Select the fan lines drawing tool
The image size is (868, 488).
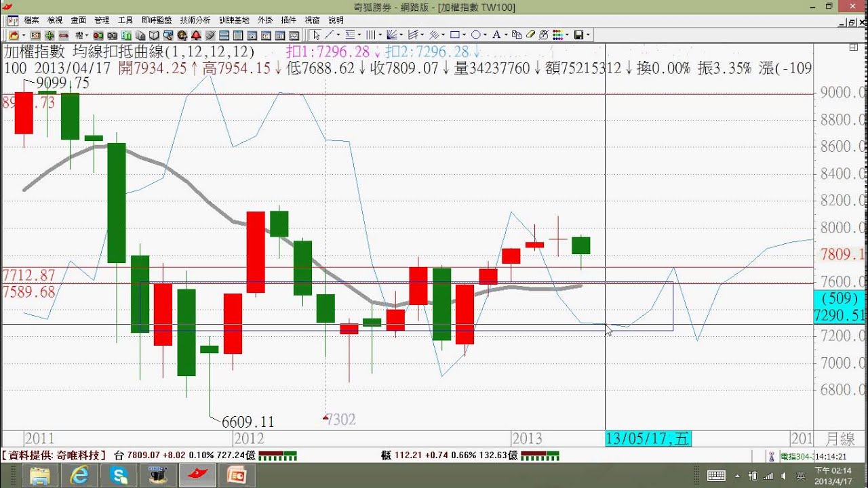pos(391,35)
